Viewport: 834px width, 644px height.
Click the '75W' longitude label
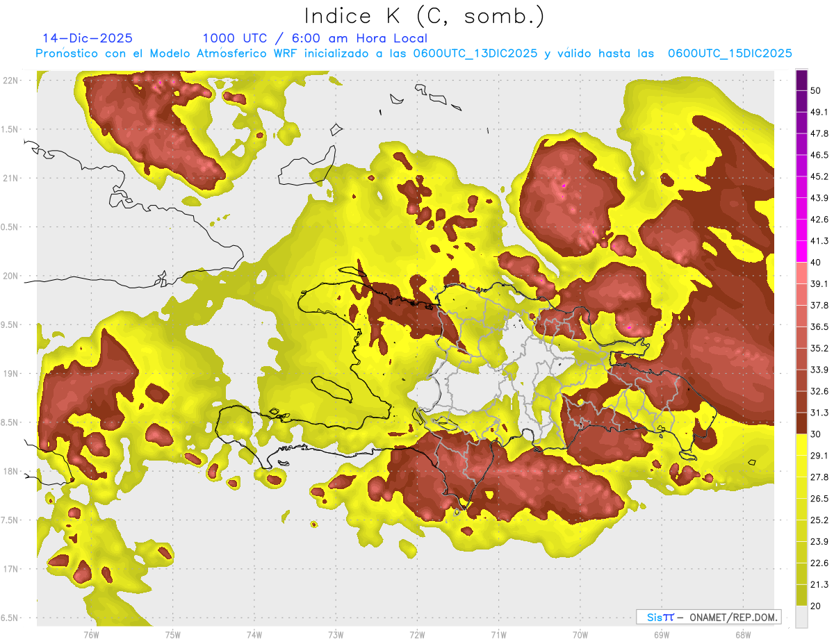[173, 635]
